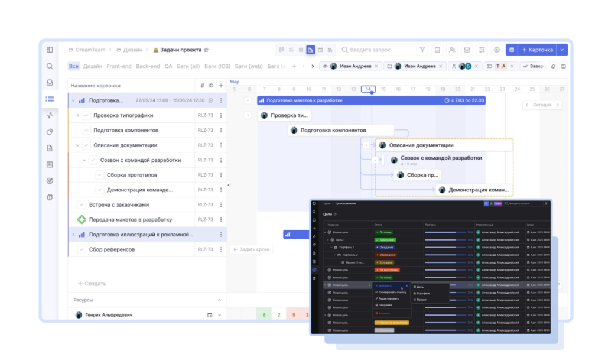Switch to the Back-end tab
The image size is (605, 364).
148,66
